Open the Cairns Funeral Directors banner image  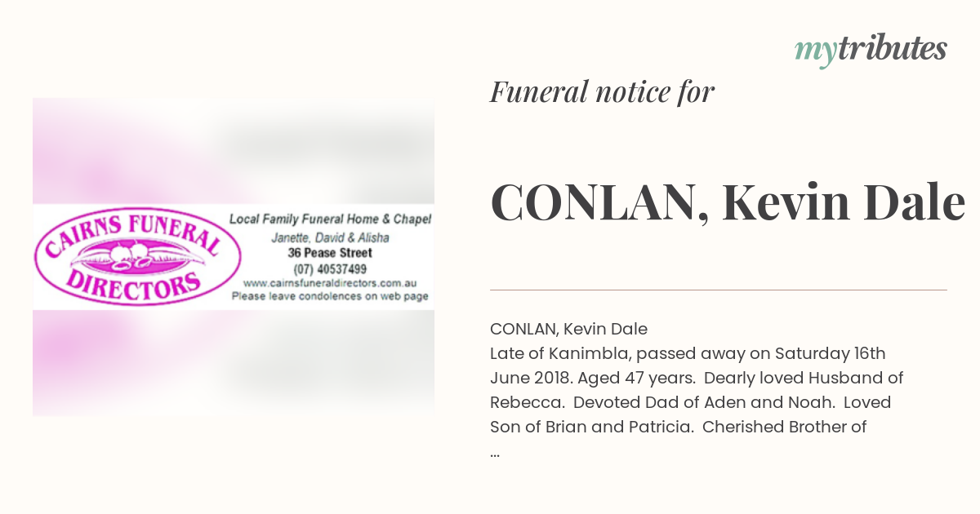pos(234,256)
